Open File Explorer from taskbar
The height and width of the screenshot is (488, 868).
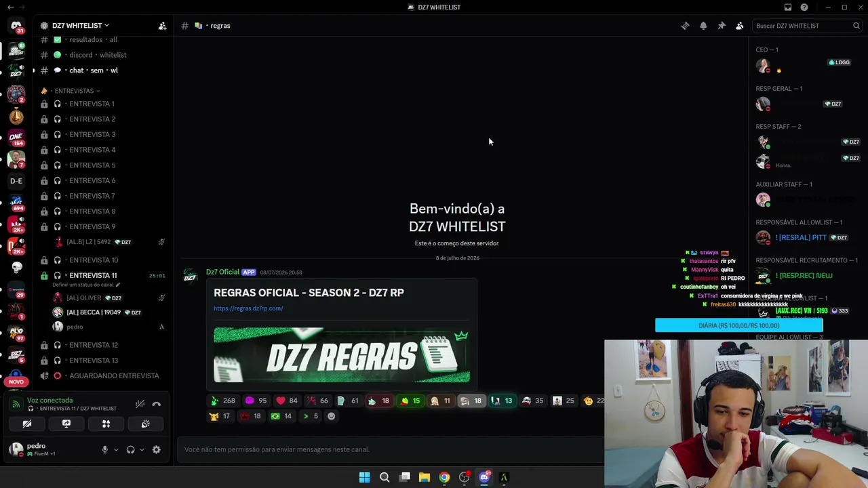[425, 477]
